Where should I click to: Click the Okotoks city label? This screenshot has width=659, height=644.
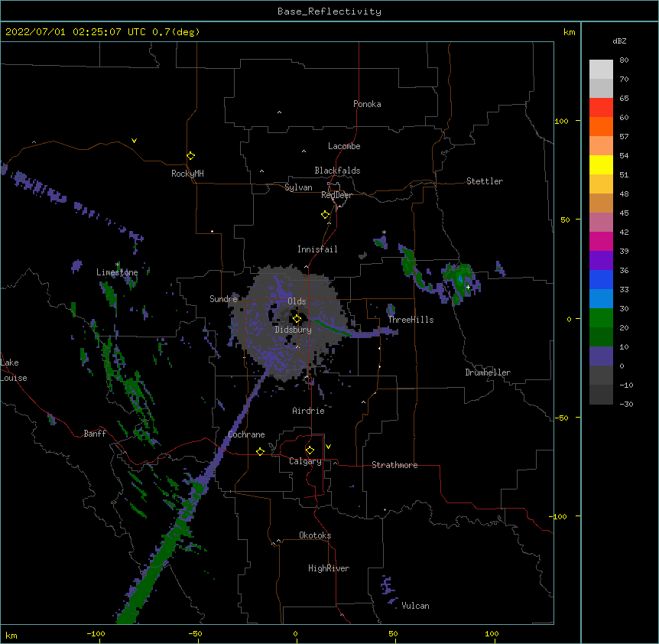315,535
